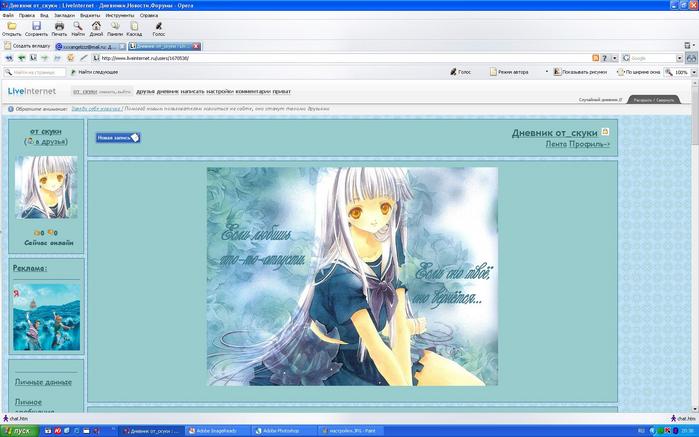
Task: Open the Правка menu
Action: click(27, 15)
